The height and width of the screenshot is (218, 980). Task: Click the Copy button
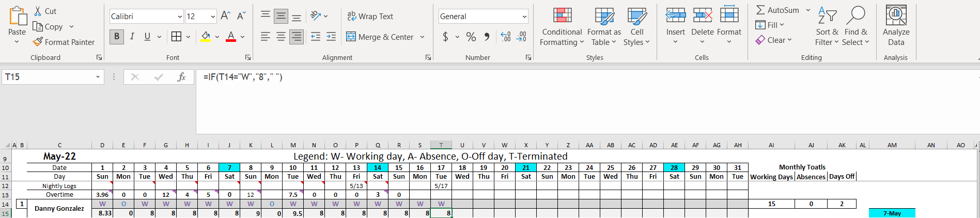[48, 26]
